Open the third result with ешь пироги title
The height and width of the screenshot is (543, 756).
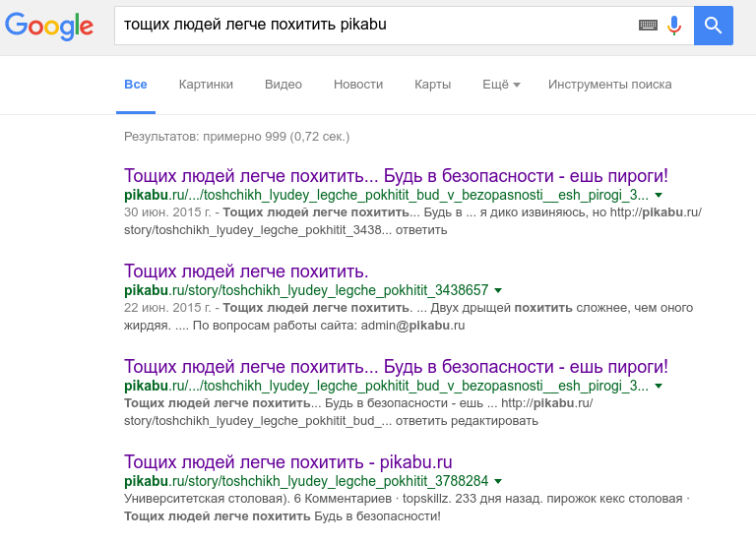(x=396, y=367)
